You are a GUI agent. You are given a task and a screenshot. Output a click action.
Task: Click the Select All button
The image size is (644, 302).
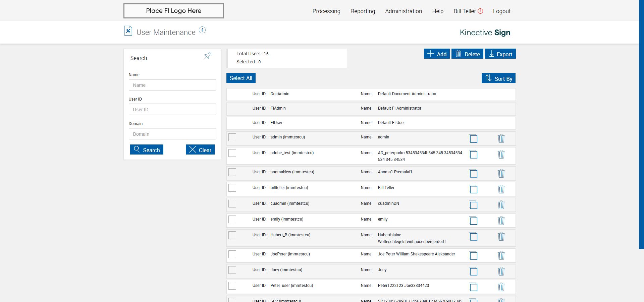click(241, 78)
